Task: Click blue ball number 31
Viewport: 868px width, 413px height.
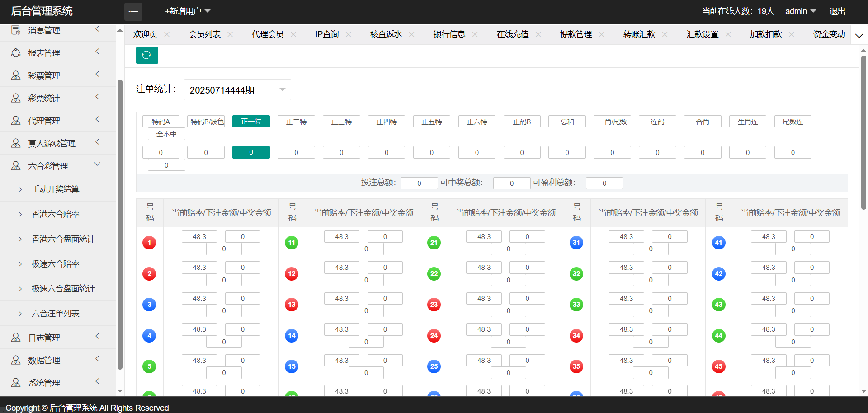Action: click(x=576, y=243)
